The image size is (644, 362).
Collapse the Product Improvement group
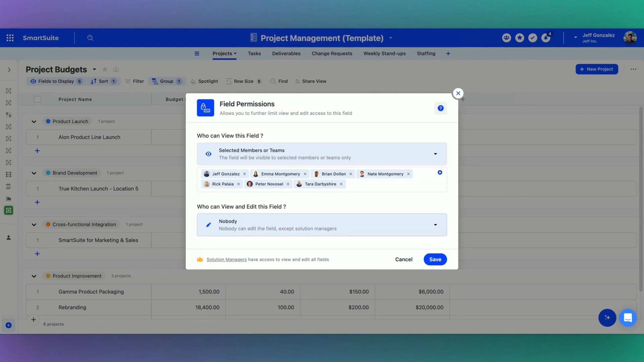coord(34,276)
